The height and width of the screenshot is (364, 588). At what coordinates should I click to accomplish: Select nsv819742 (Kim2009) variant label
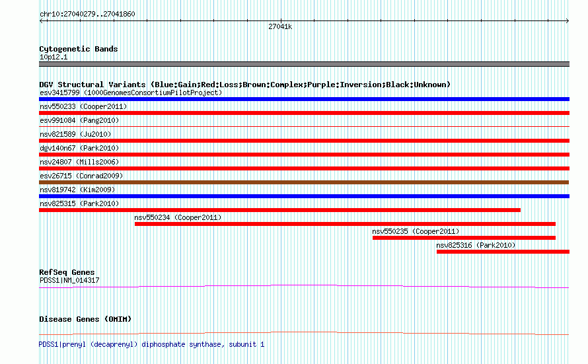tap(77, 190)
